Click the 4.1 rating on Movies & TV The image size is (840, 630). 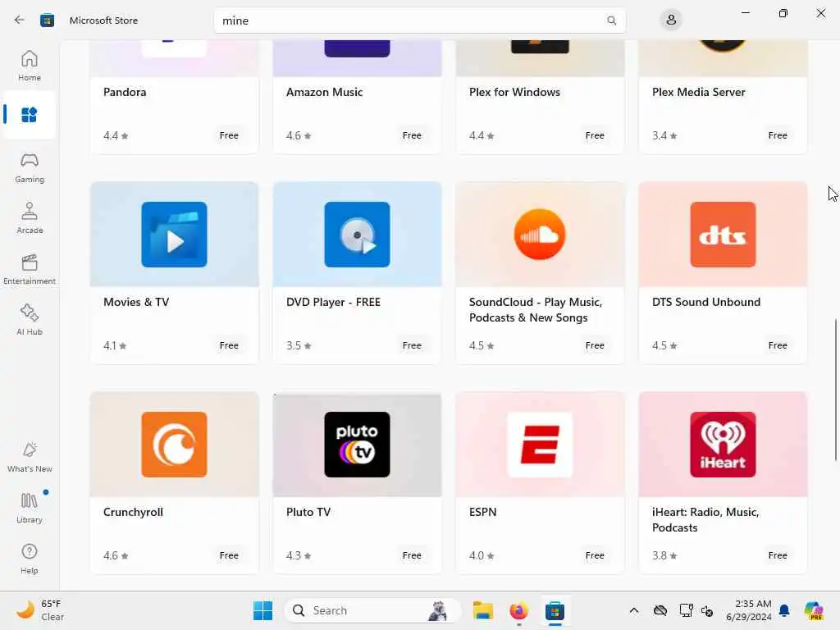tap(115, 345)
